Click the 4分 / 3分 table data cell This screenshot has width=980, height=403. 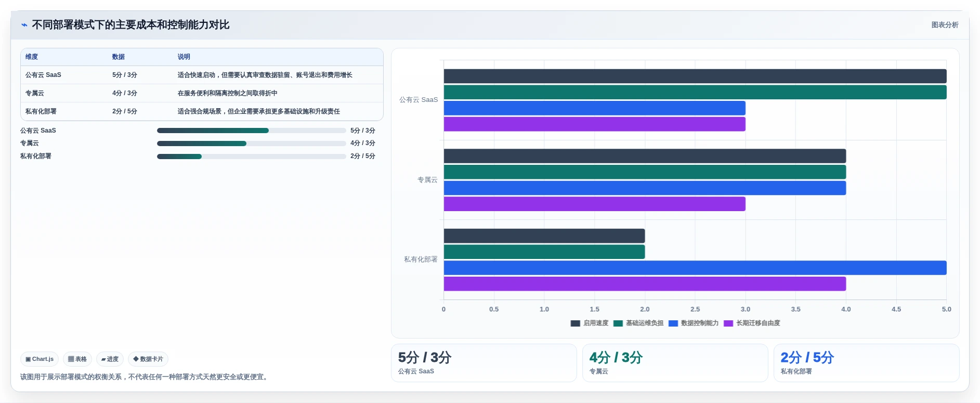click(x=125, y=93)
